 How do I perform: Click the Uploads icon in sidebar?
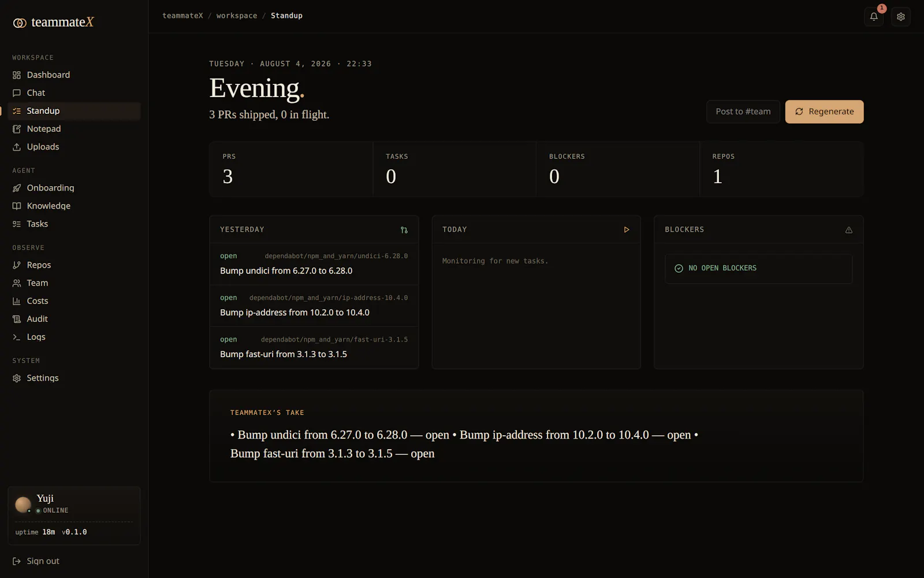point(17,147)
